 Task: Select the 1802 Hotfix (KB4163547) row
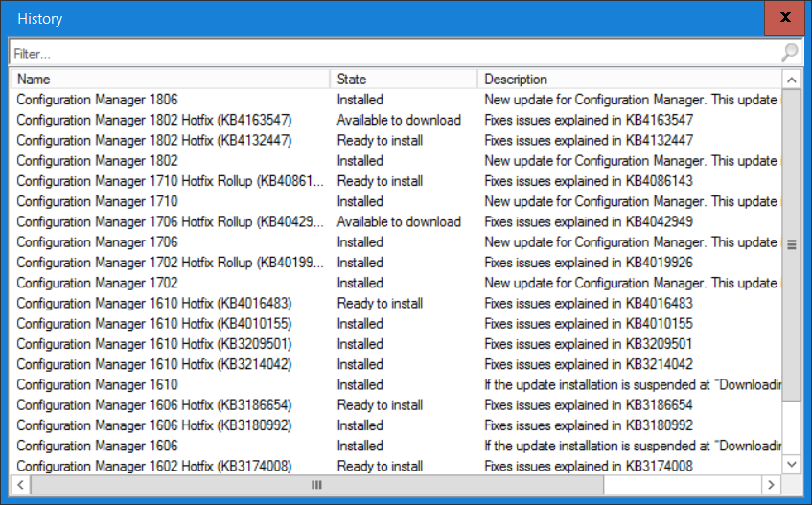(x=396, y=120)
